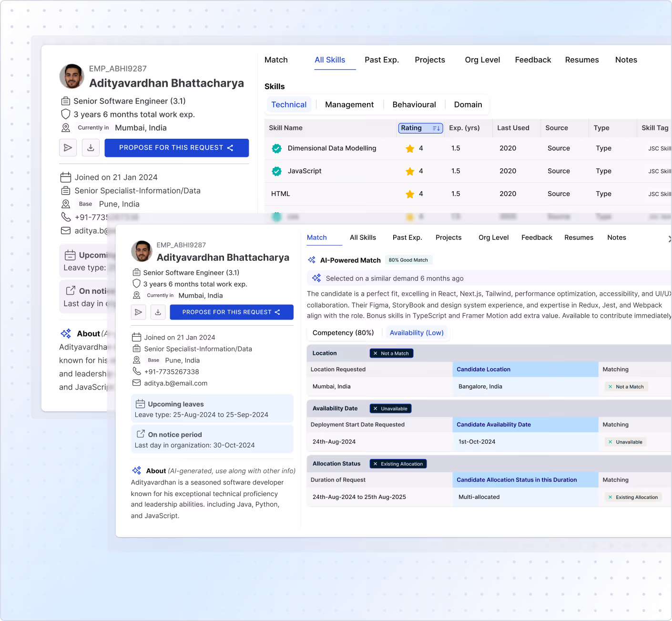Click the Not a Match badge on Location header
This screenshot has width=672, height=621.
click(391, 353)
